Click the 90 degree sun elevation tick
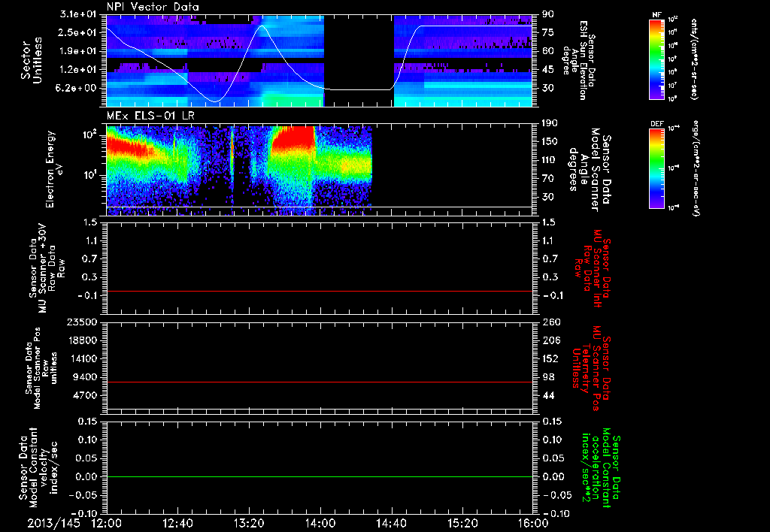The image size is (770, 532). (x=548, y=14)
